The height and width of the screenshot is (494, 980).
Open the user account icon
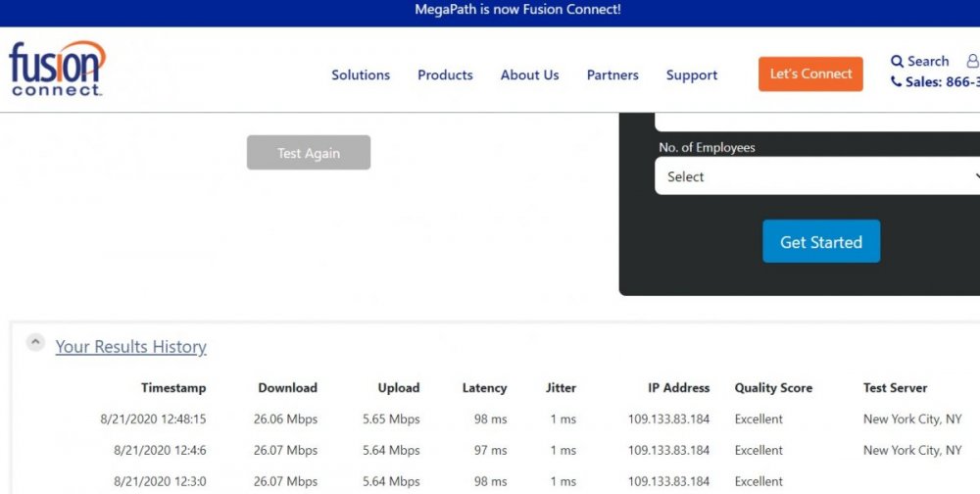[972, 61]
